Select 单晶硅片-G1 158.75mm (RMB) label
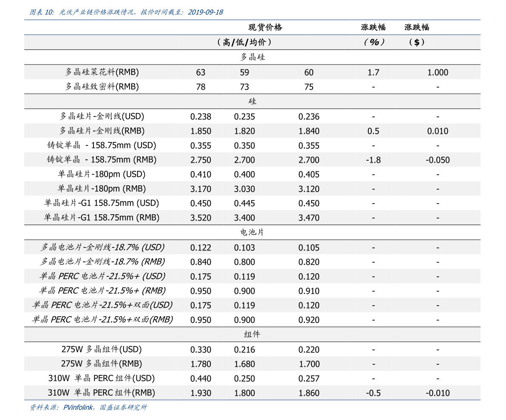The width and height of the screenshot is (506, 420). (x=102, y=218)
